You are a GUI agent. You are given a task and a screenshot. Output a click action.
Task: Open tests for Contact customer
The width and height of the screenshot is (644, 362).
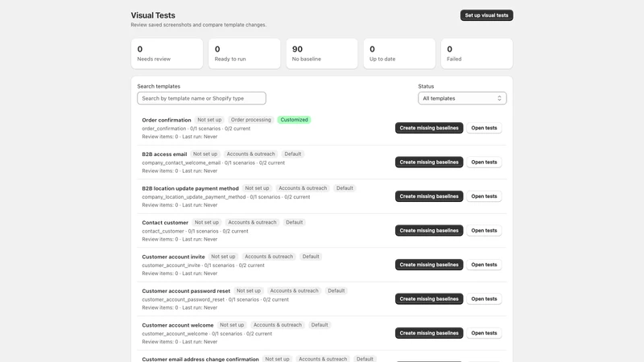coord(484,230)
